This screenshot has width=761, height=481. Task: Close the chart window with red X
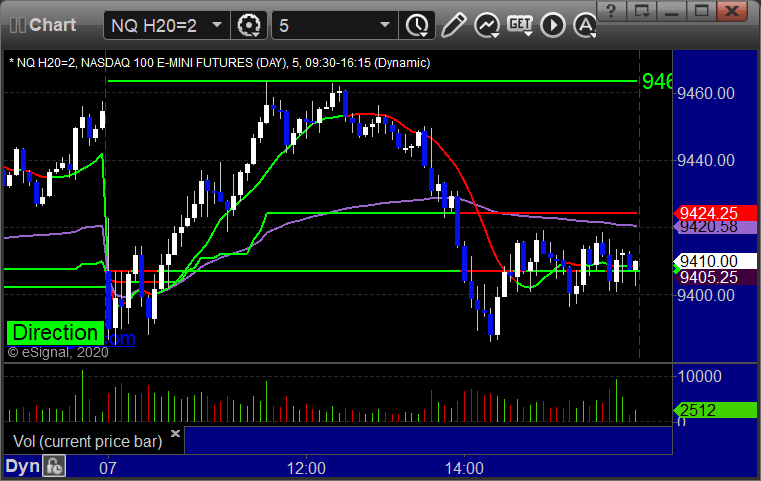pyautogui.click(x=732, y=11)
